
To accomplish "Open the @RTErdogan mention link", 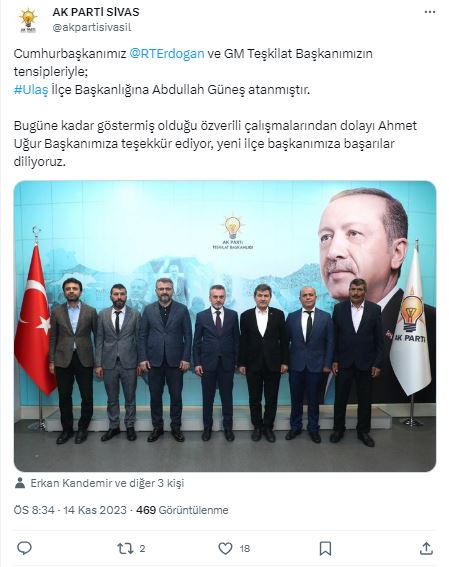I will tap(167, 54).
